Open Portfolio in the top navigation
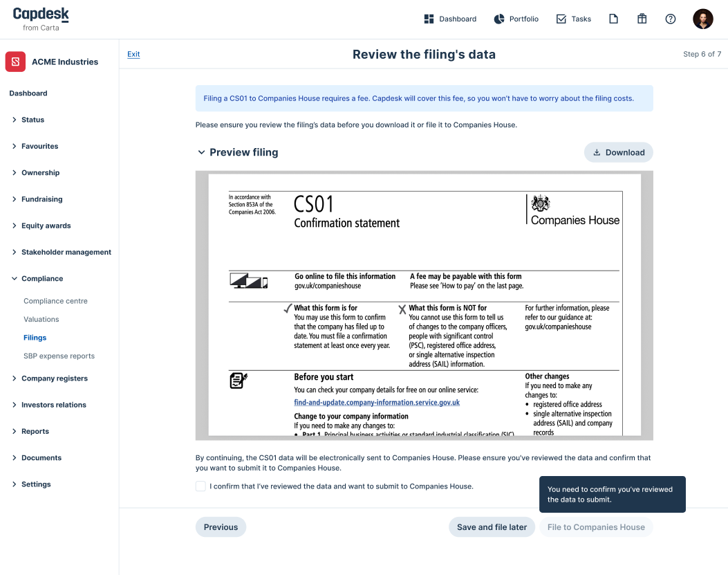728x575 pixels. (x=516, y=19)
